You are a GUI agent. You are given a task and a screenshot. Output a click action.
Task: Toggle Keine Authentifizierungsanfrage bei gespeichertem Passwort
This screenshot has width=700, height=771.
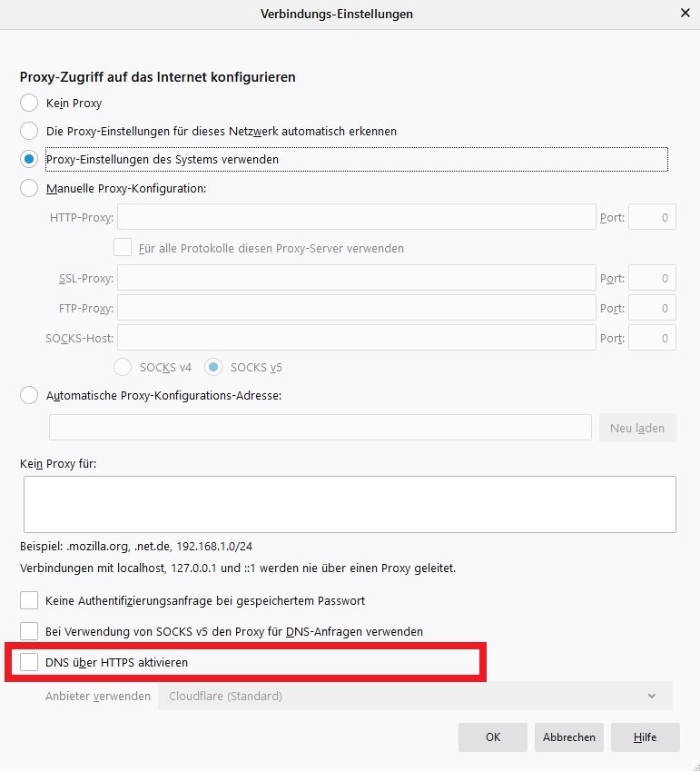(29, 600)
